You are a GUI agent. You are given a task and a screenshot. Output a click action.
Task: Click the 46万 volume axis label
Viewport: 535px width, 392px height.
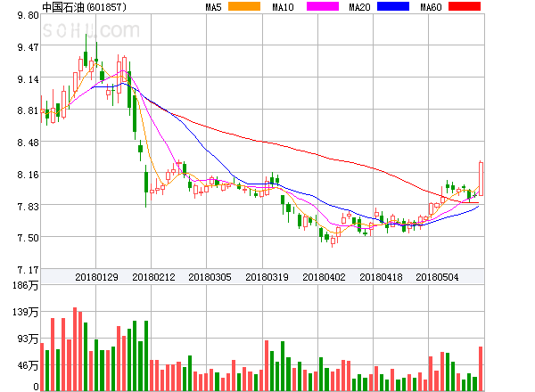[x=28, y=365]
